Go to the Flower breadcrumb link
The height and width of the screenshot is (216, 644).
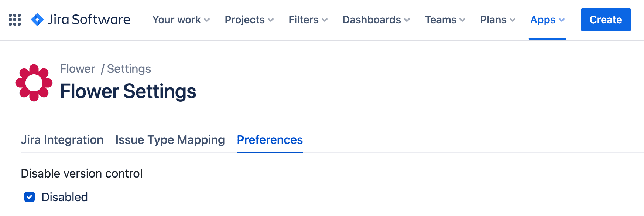pos(78,69)
